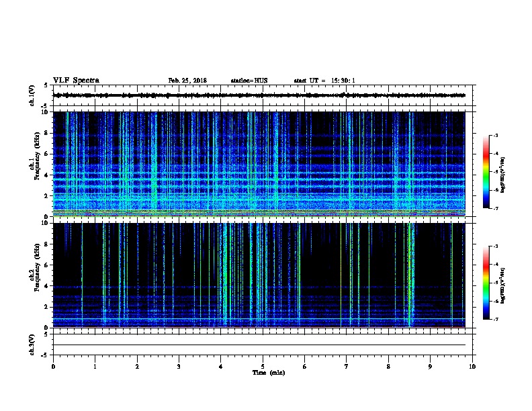Click the "8" kHz tick of the ch.1 spectrogram
The height and width of the screenshot is (411, 532).
46,133
